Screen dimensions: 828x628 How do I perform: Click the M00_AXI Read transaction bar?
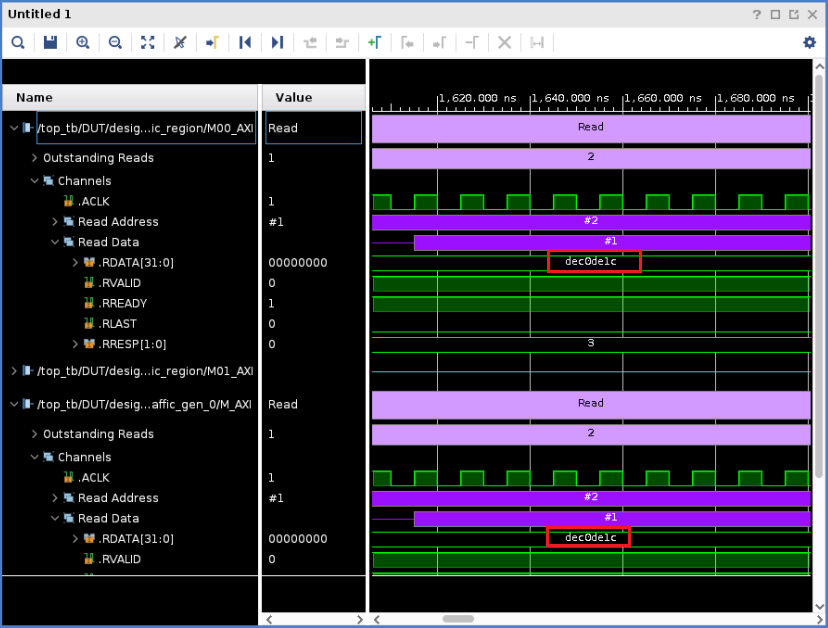pyautogui.click(x=591, y=127)
